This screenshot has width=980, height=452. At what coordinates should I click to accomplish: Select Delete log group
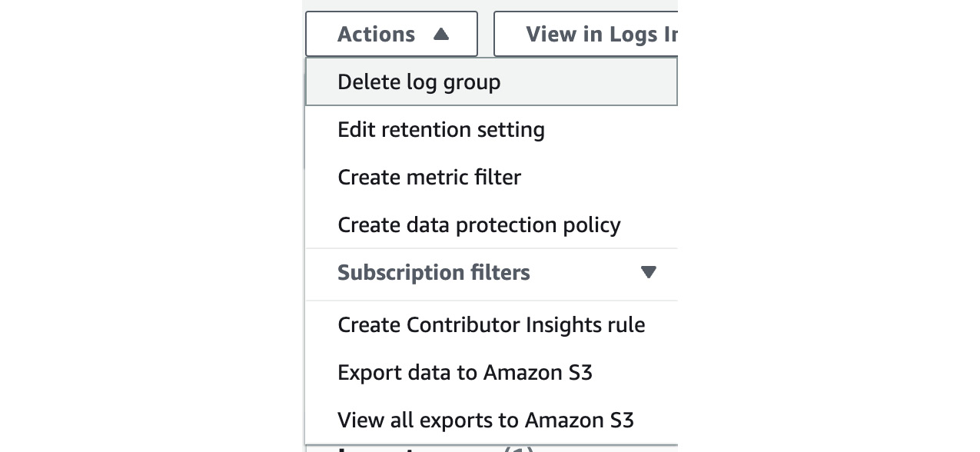tap(491, 81)
